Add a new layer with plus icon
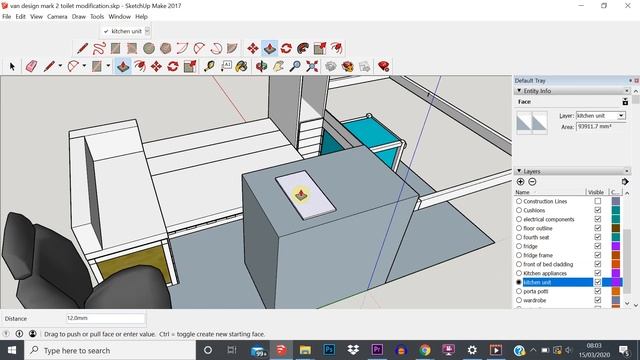 click(520, 182)
